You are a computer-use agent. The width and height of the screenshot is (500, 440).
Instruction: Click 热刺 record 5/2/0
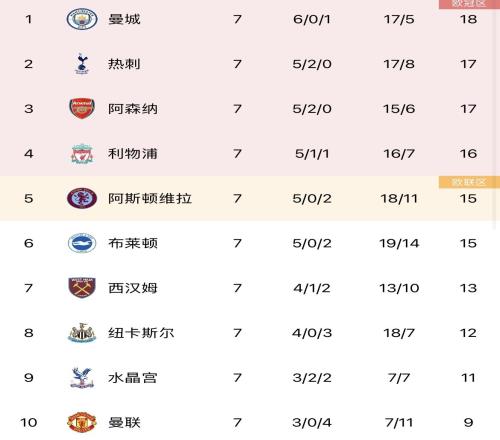click(312, 64)
